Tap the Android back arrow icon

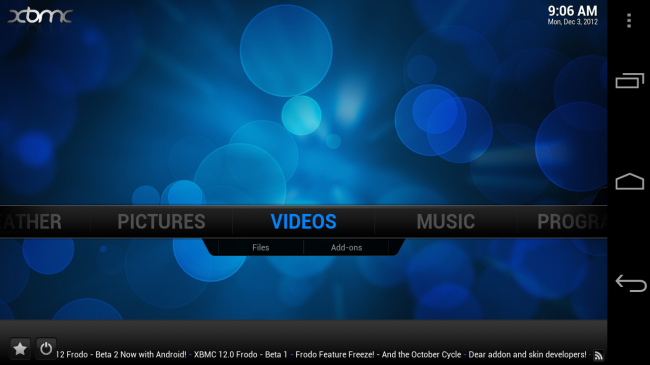[631, 283]
